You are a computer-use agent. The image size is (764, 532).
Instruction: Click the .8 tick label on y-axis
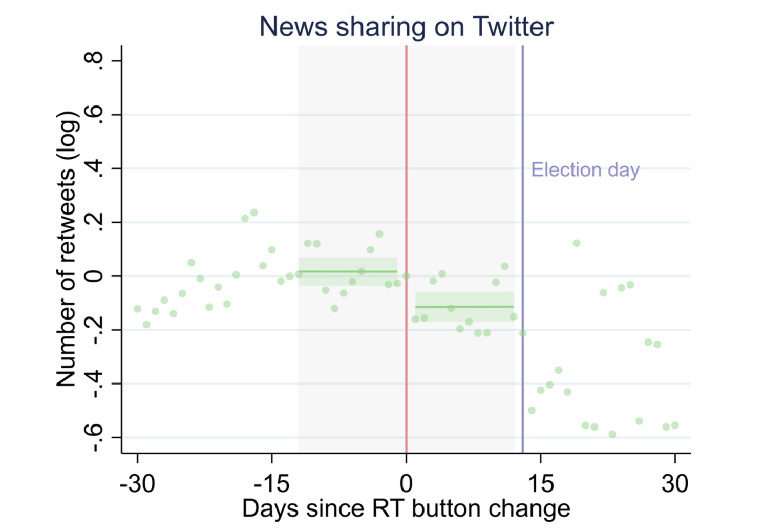[94, 61]
